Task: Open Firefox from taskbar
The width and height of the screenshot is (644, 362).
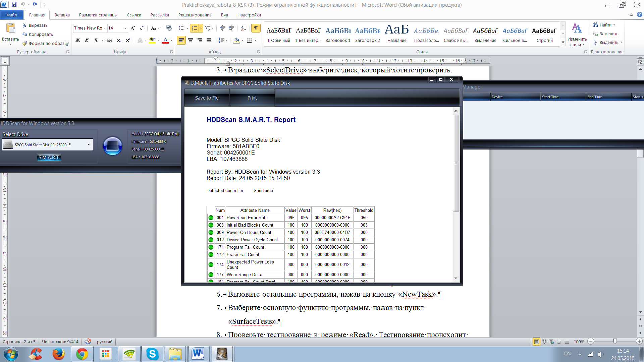Action: tap(58, 354)
